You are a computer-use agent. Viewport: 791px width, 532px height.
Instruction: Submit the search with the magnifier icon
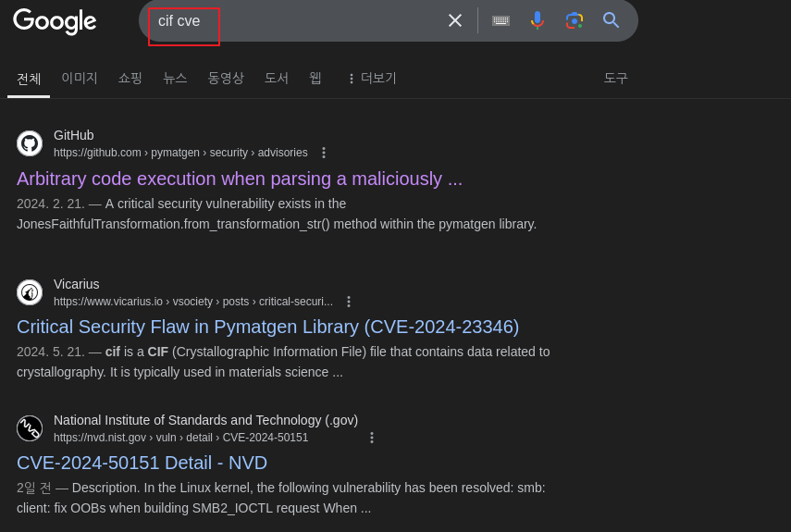(611, 20)
